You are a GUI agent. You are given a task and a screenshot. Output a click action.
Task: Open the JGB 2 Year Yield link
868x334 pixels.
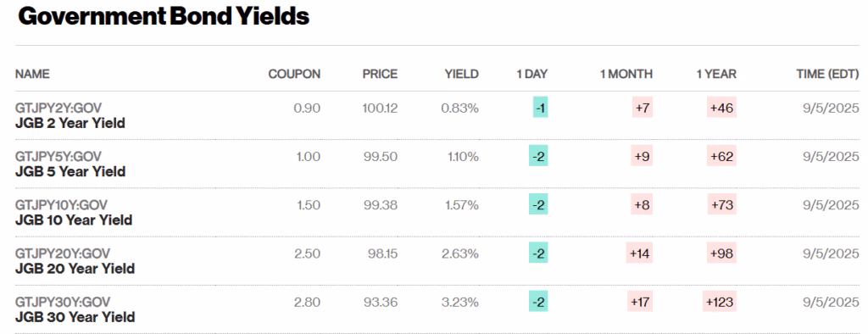[x=70, y=123]
